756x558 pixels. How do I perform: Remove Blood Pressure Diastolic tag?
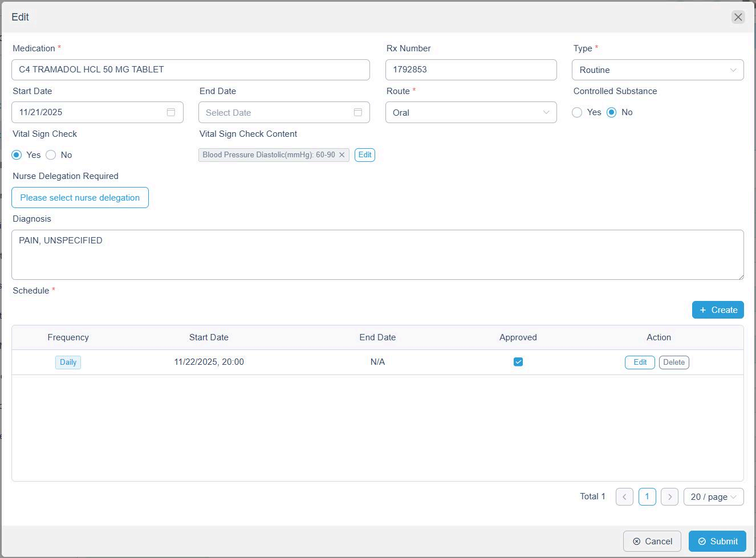pos(342,155)
